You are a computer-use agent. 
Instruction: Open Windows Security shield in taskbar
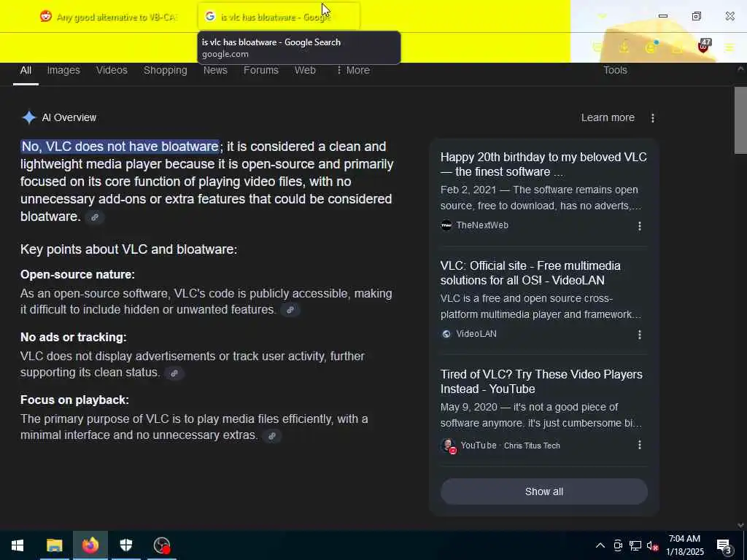click(x=125, y=545)
